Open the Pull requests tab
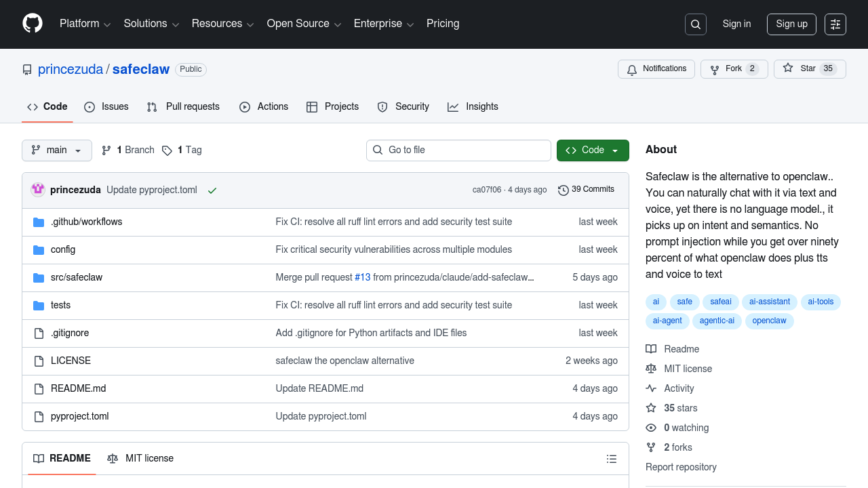 point(184,107)
